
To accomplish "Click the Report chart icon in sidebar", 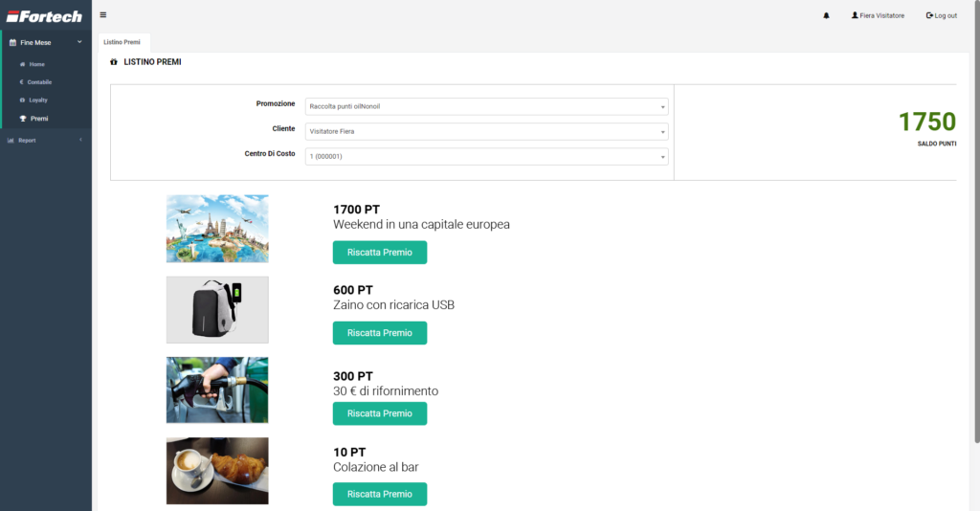I will coord(11,141).
